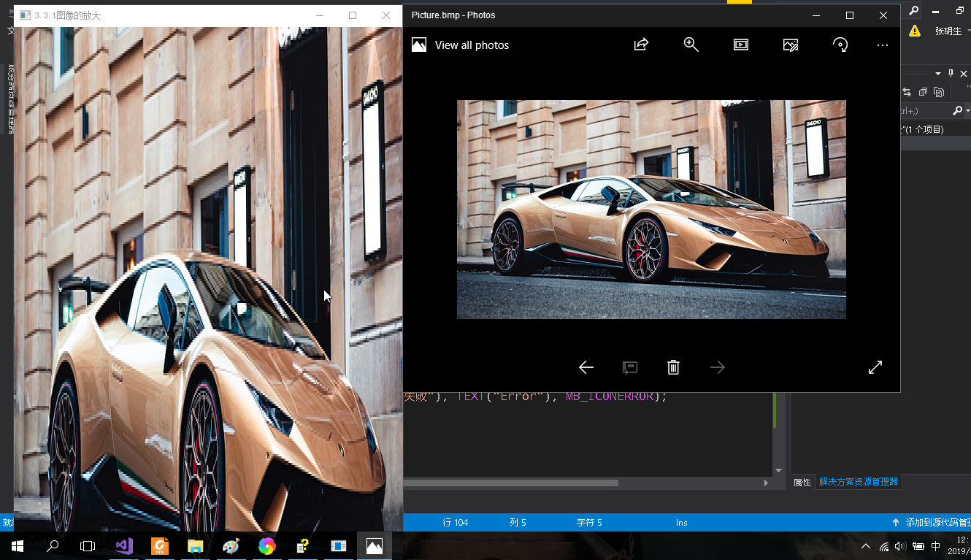Click the Photos app taskbar icon
The image size is (971, 560).
coord(374,545)
